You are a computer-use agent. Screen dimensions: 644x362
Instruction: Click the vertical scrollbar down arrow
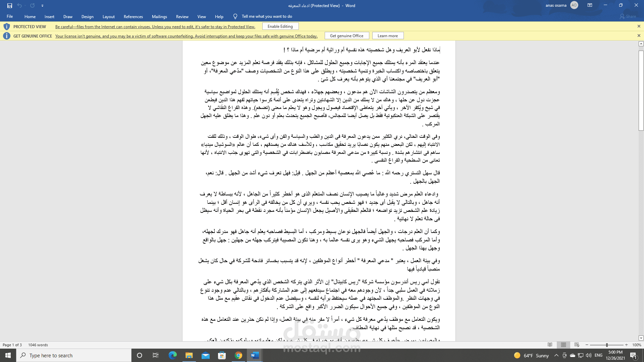pos(641,338)
